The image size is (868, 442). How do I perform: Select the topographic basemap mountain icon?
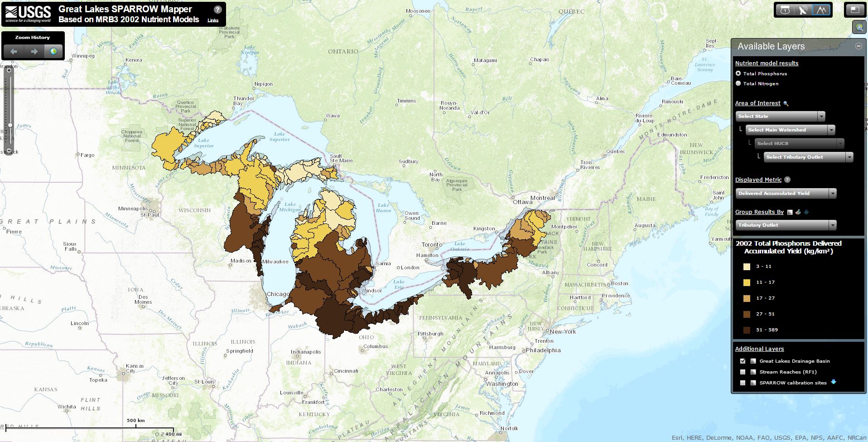pyautogui.click(x=821, y=10)
